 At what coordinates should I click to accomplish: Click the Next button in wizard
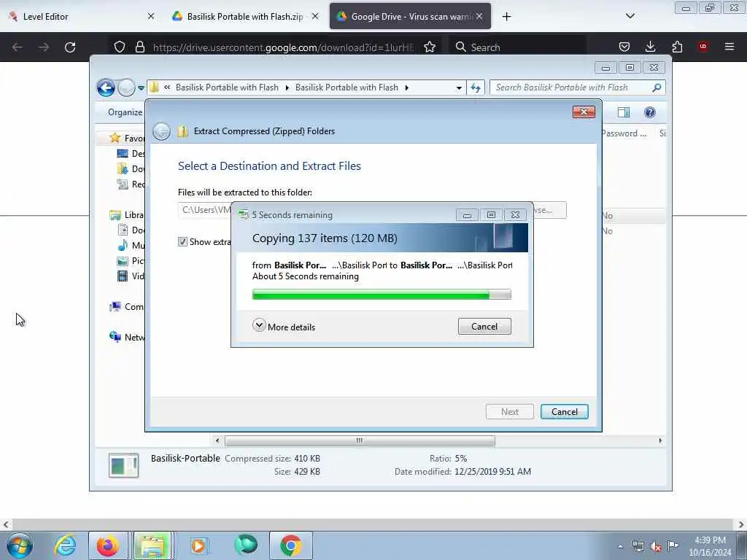(510, 412)
